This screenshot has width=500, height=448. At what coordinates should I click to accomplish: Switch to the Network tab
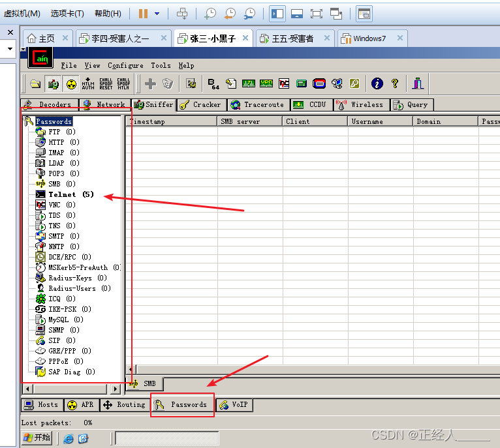click(x=105, y=104)
